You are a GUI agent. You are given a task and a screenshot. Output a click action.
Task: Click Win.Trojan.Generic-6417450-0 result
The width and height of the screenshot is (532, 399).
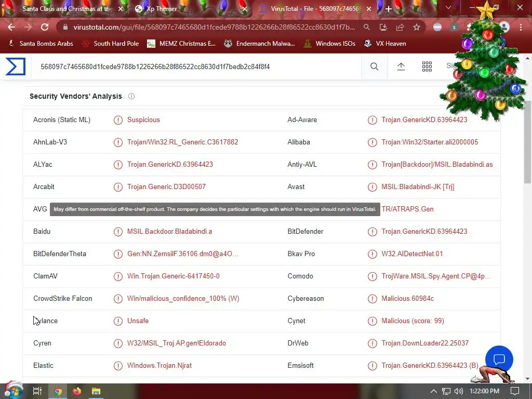(x=174, y=276)
